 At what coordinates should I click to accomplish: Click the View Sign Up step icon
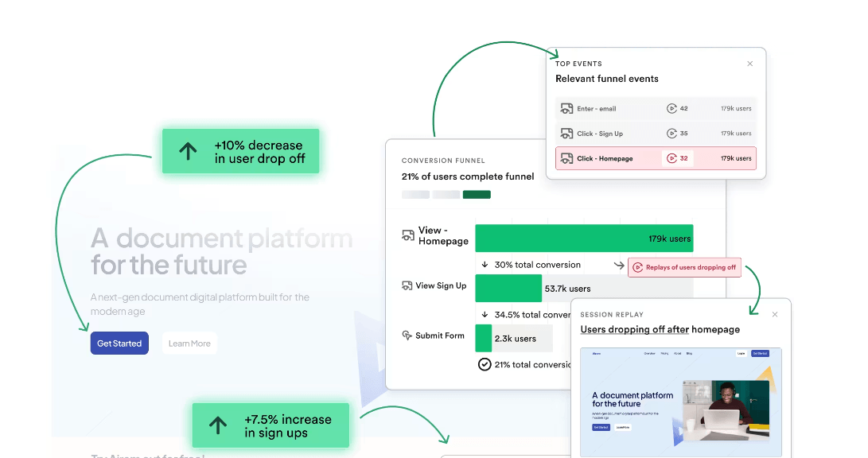click(x=407, y=285)
